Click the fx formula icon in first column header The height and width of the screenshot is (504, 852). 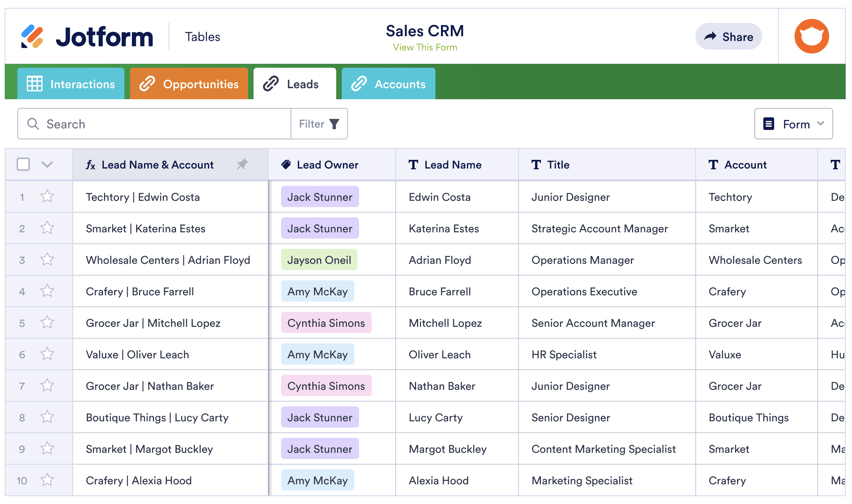point(91,165)
